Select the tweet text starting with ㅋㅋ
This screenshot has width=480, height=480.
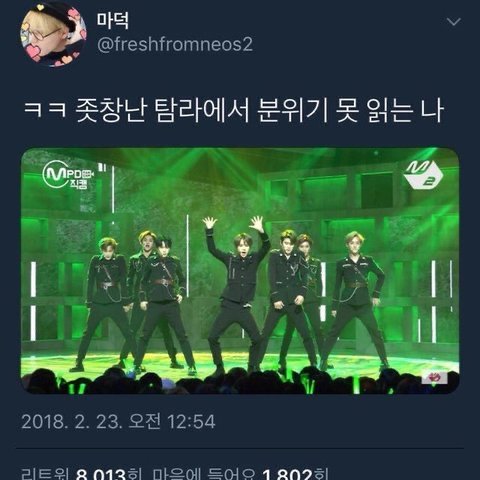click(233, 111)
